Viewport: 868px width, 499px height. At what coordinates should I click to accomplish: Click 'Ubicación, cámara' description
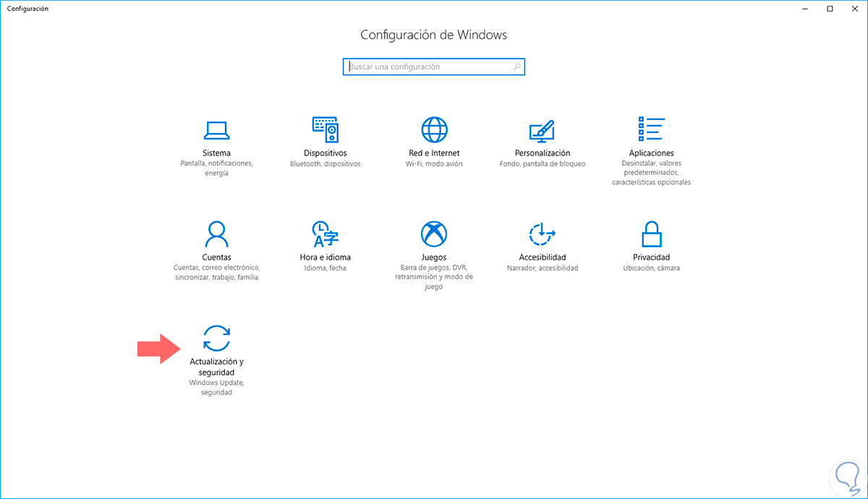[x=651, y=268]
